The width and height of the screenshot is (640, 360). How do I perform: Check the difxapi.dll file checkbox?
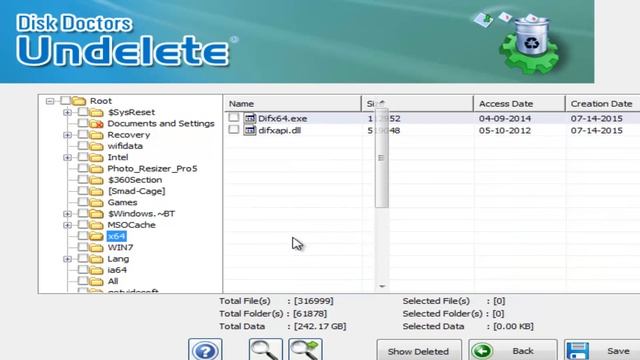coord(234,129)
